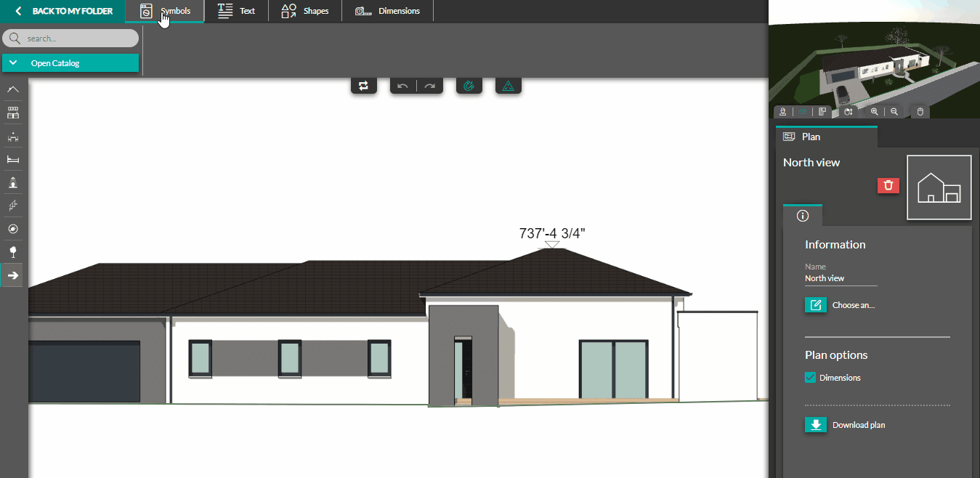Viewport: 980px width, 478px height.
Task: Click Download plan
Action: click(x=815, y=424)
